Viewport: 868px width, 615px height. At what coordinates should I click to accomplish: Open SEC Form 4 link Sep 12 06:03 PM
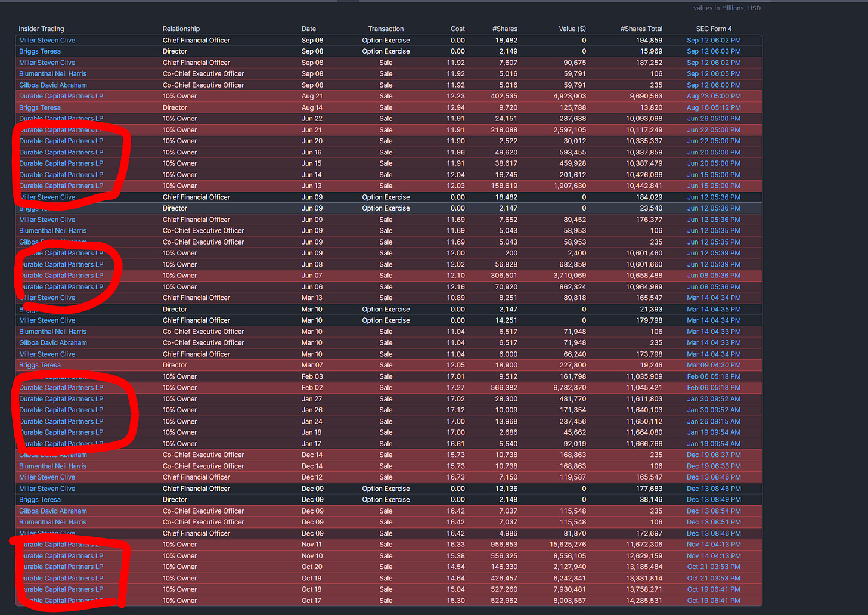(x=714, y=51)
